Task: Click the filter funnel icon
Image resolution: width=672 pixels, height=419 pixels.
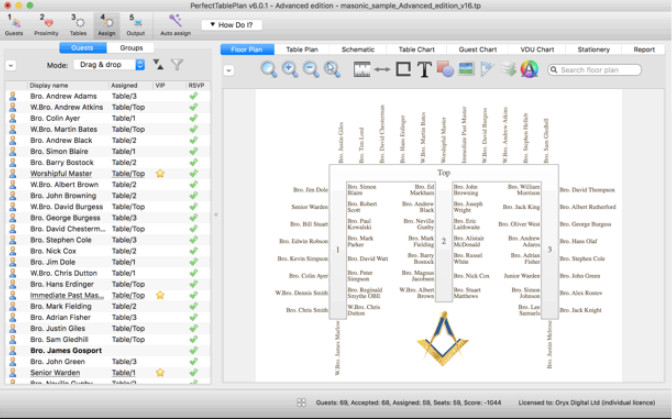Action: 177,65
